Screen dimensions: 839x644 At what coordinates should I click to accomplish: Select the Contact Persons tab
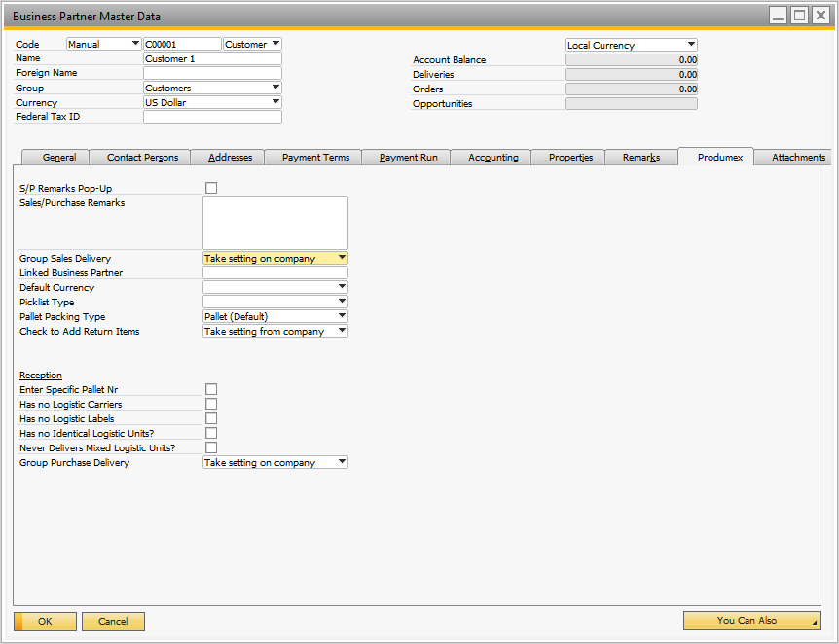point(136,156)
